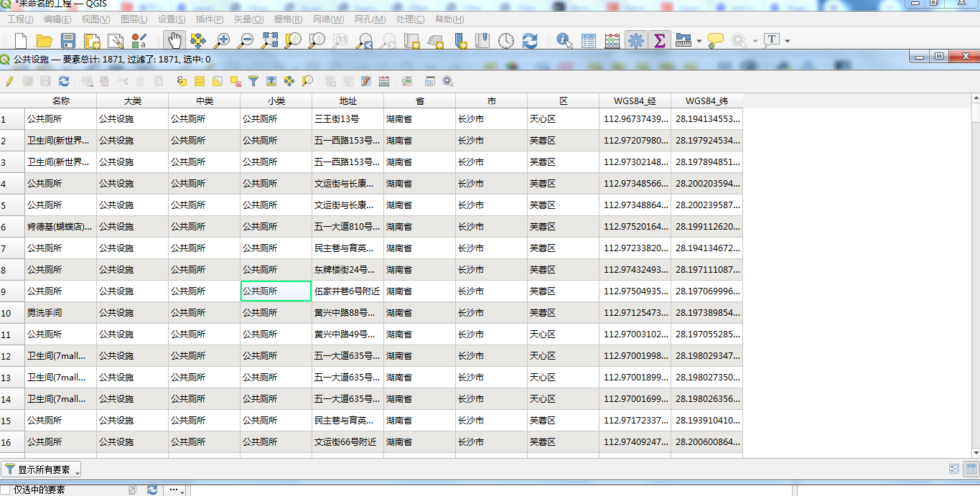
Task: Click the Pan Map to Selection icon
Action: (x=198, y=41)
